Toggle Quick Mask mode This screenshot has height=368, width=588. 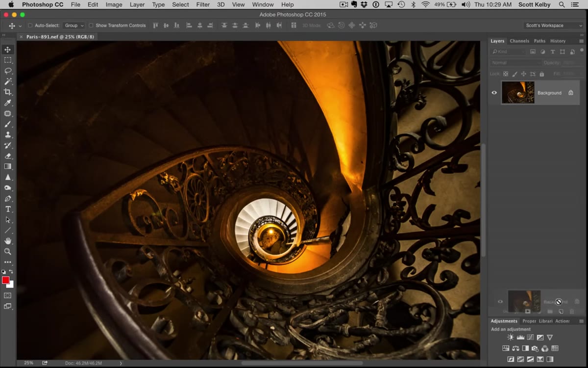point(7,295)
